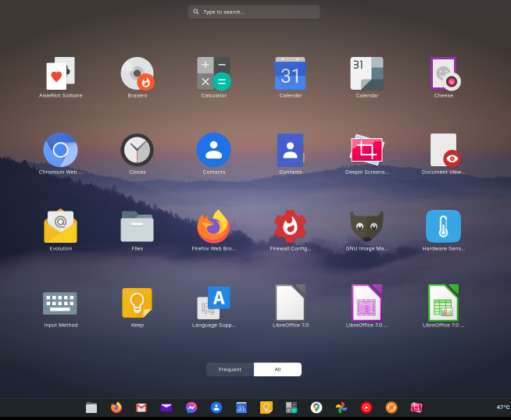This screenshot has height=420, width=511.
Task: Launch GNU Image Manipulation Program
Action: [x=366, y=226]
